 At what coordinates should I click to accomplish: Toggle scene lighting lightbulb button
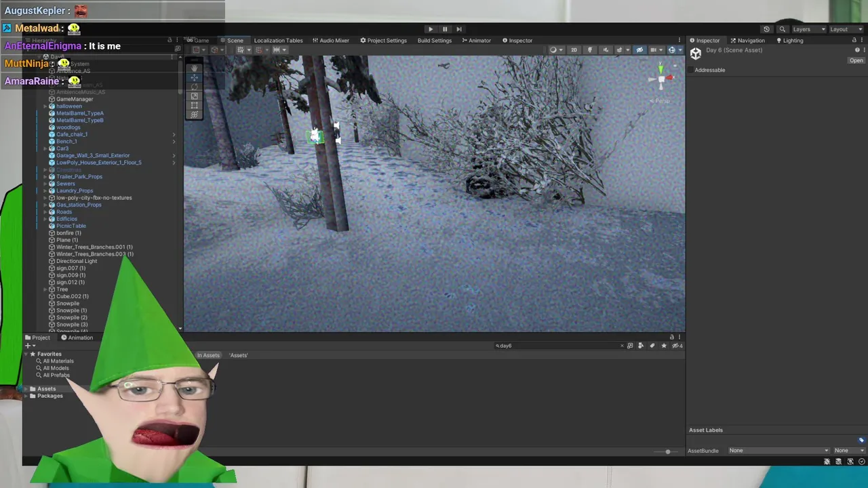590,49
